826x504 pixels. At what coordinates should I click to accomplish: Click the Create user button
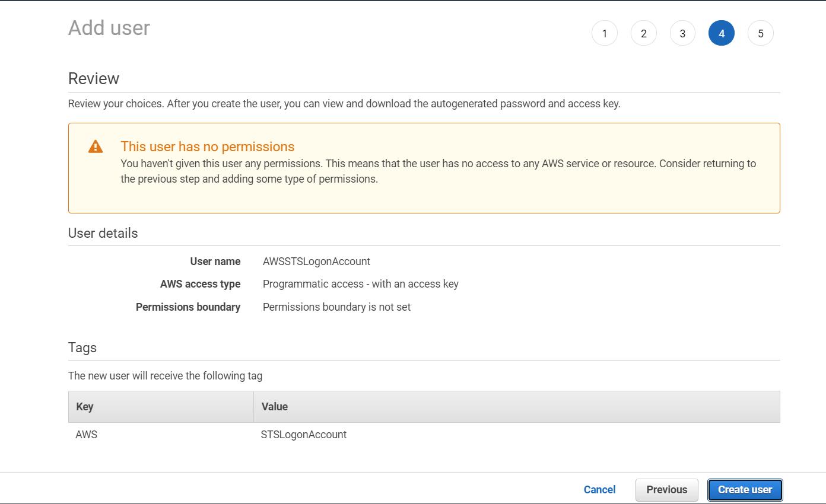click(745, 489)
